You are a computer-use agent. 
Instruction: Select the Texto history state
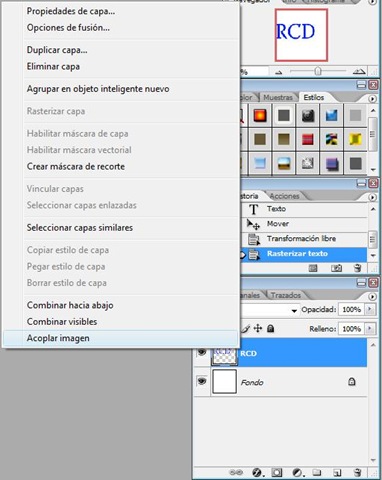click(303, 209)
